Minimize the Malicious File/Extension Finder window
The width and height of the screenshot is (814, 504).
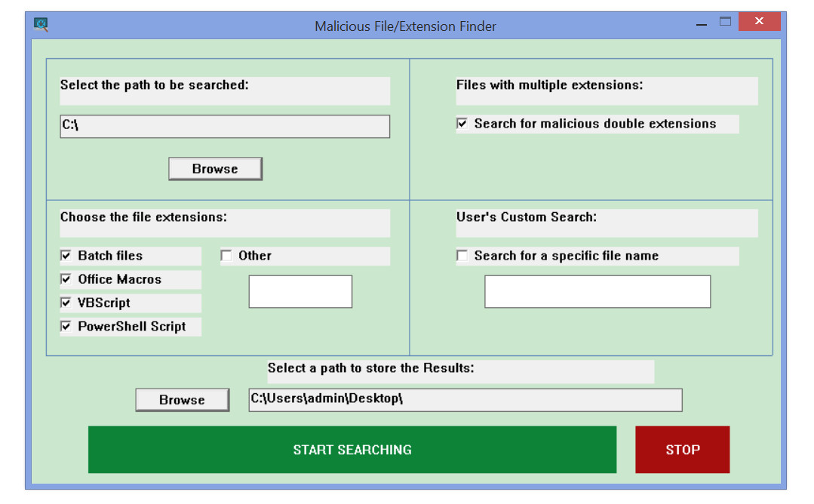[702, 23]
